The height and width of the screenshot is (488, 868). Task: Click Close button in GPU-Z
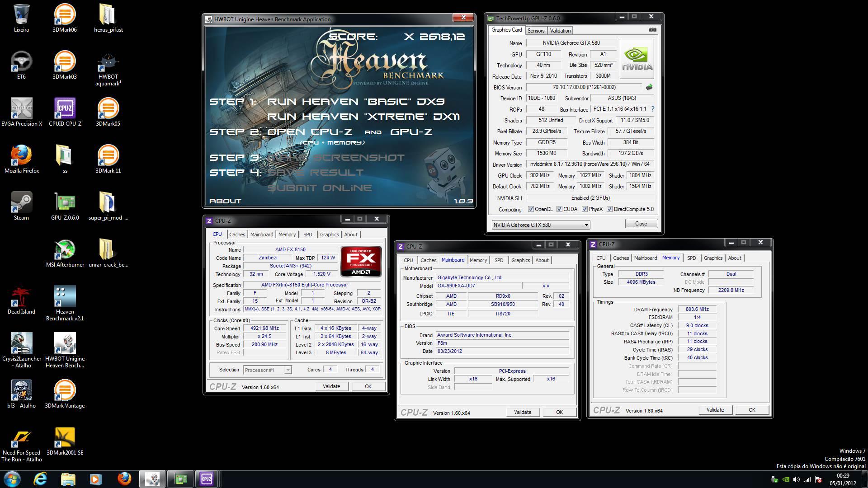[x=641, y=224]
